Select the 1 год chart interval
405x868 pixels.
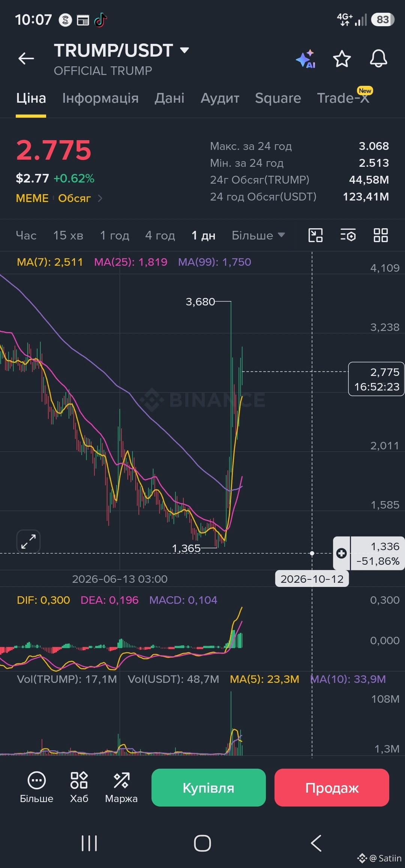tap(114, 235)
